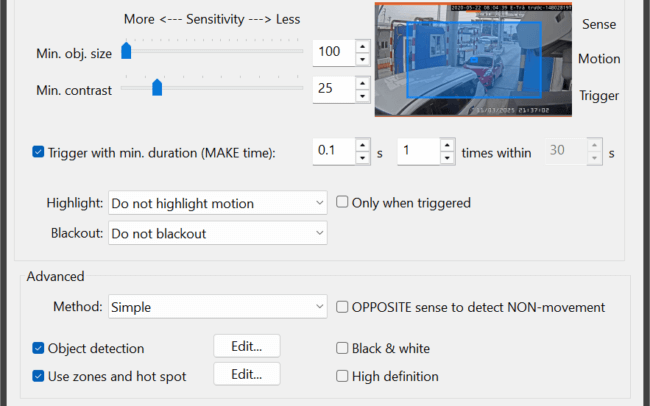The width and height of the screenshot is (650, 406).
Task: Disable Object detection checkbox
Action: coord(38,348)
